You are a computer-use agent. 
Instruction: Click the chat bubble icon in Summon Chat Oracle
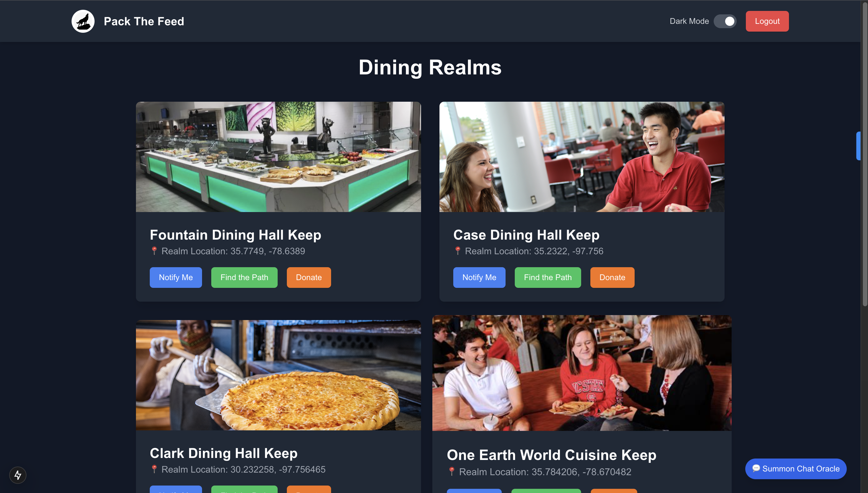click(x=756, y=468)
